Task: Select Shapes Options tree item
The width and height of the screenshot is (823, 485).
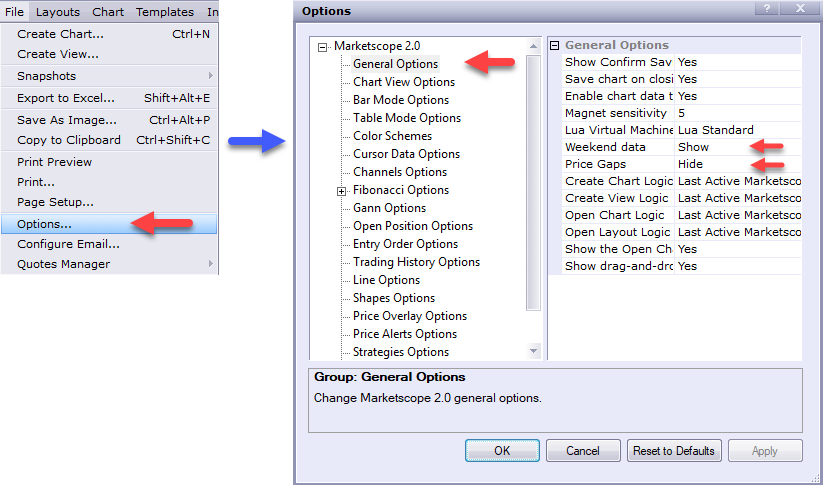Action: coord(394,298)
